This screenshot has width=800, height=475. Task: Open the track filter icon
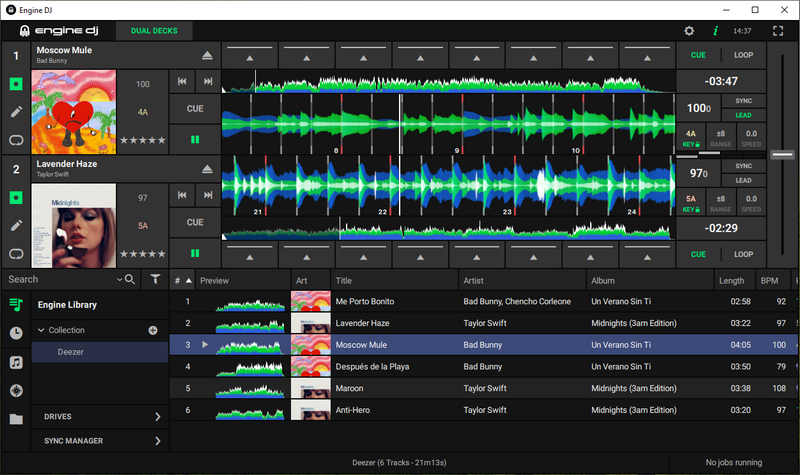click(155, 279)
